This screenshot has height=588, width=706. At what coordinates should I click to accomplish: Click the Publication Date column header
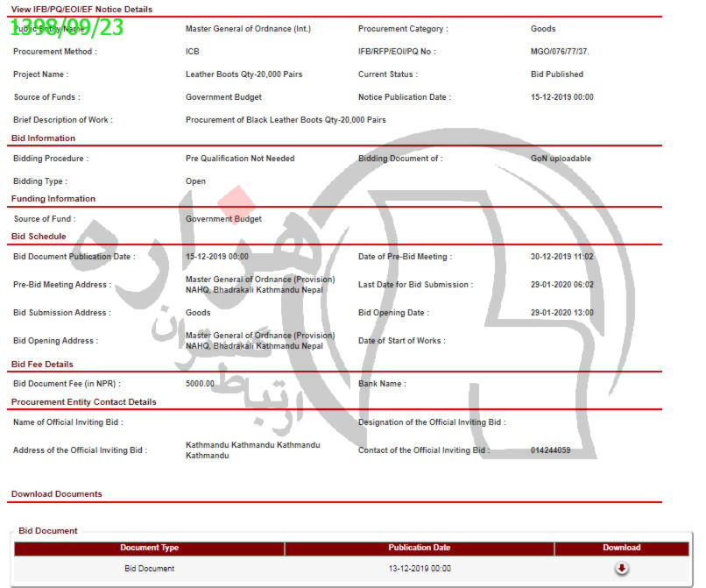419,548
